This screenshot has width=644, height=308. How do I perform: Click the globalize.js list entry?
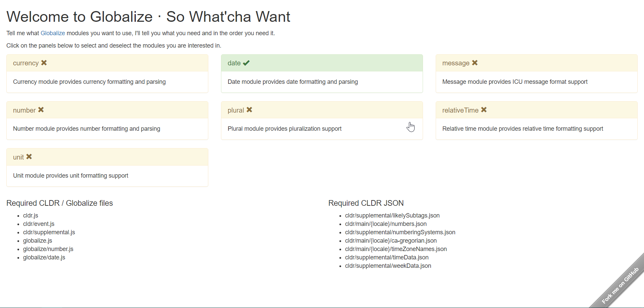[38, 241]
